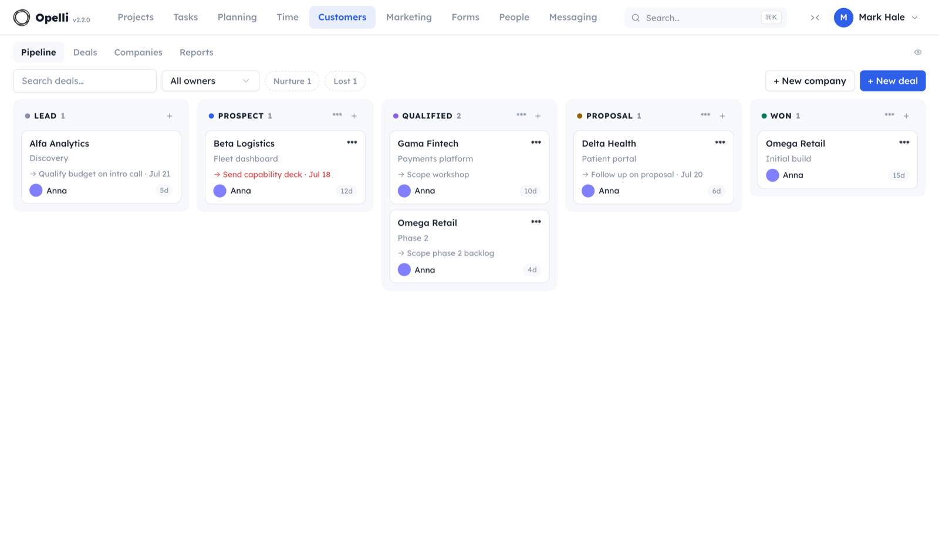This screenshot has height=560, width=939.
Task: Click the 15d age badge on Omega Retail
Action: coord(899,175)
